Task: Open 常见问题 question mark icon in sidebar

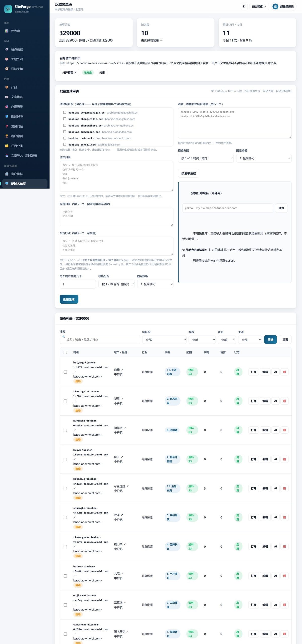Action: (x=7, y=126)
